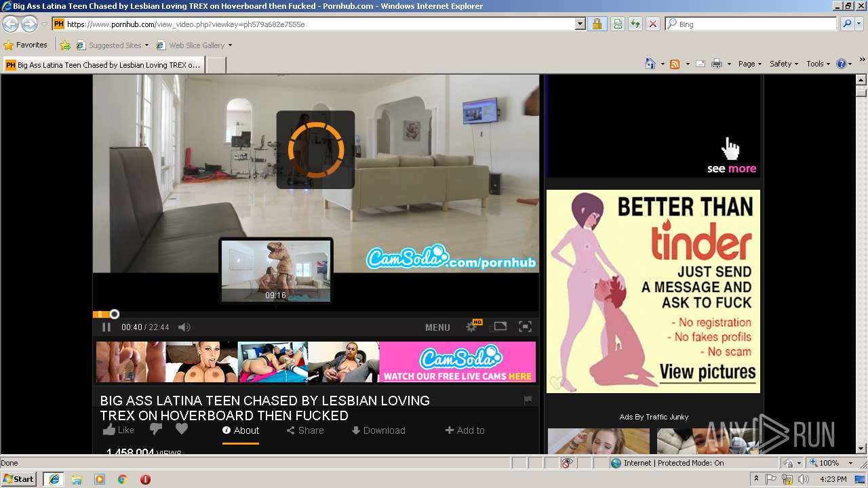This screenshot has width=868, height=488.
Task: Open HD quality settings gear icon
Action: click(473, 326)
